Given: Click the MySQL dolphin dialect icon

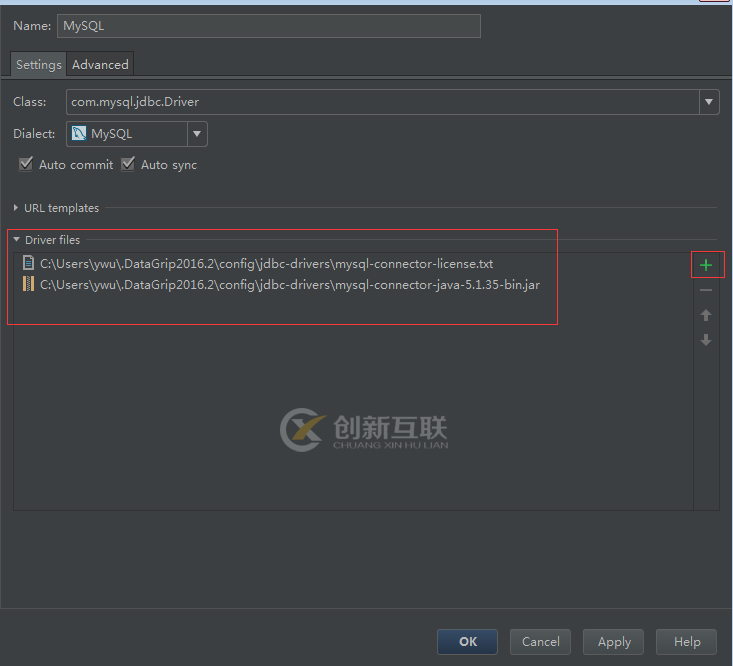Looking at the screenshot, I should (79, 134).
